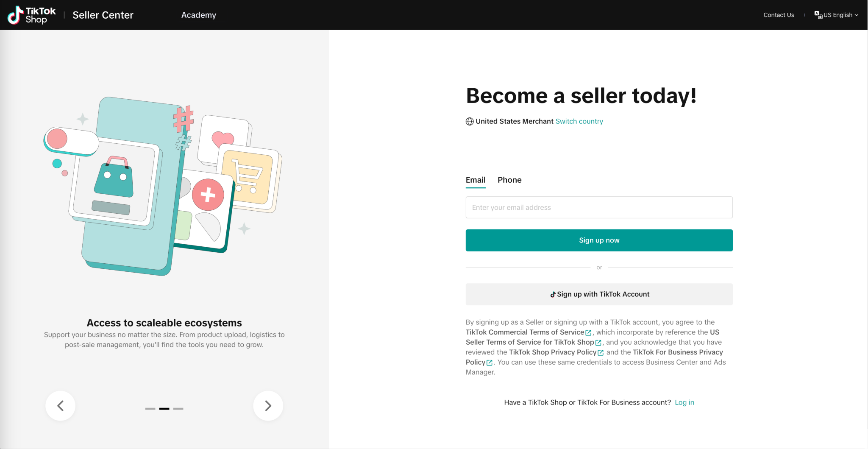Click the previous carousel arrow

click(61, 405)
